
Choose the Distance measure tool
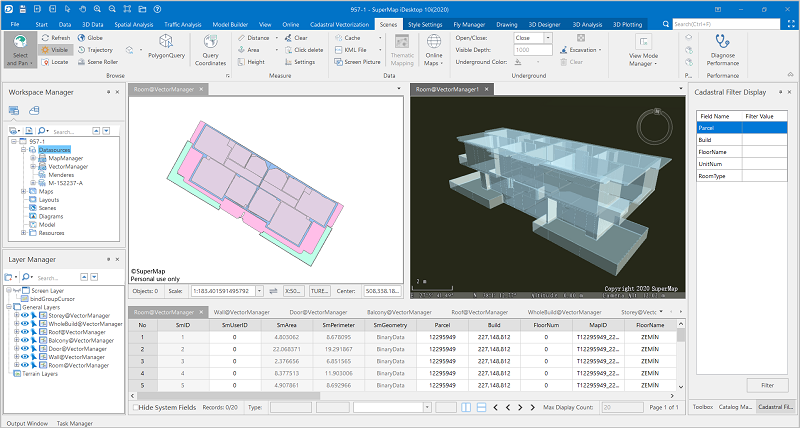click(x=254, y=38)
